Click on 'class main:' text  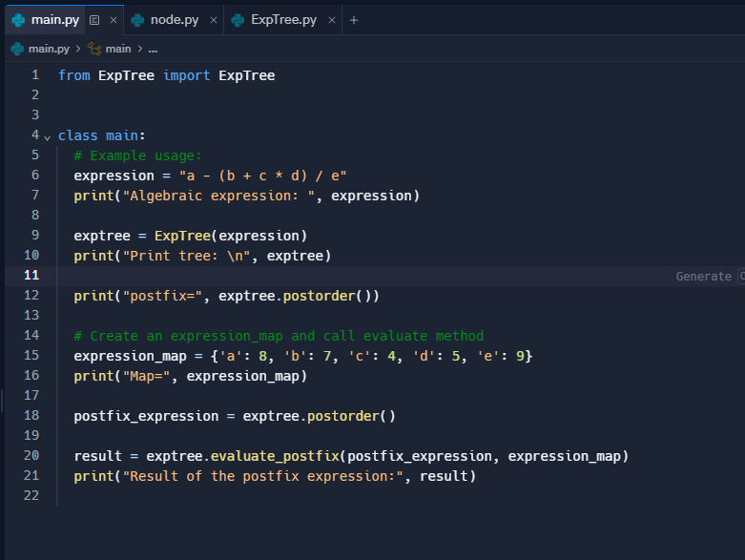(102, 135)
